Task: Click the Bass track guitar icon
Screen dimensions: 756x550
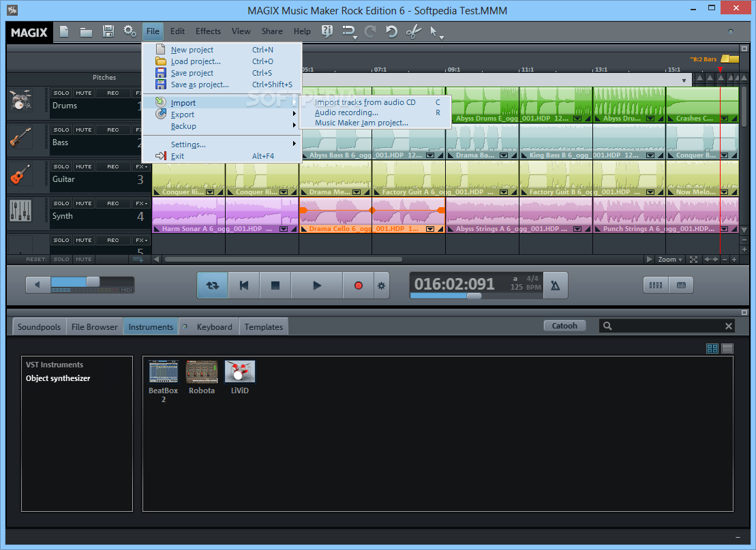Action: coord(20,138)
